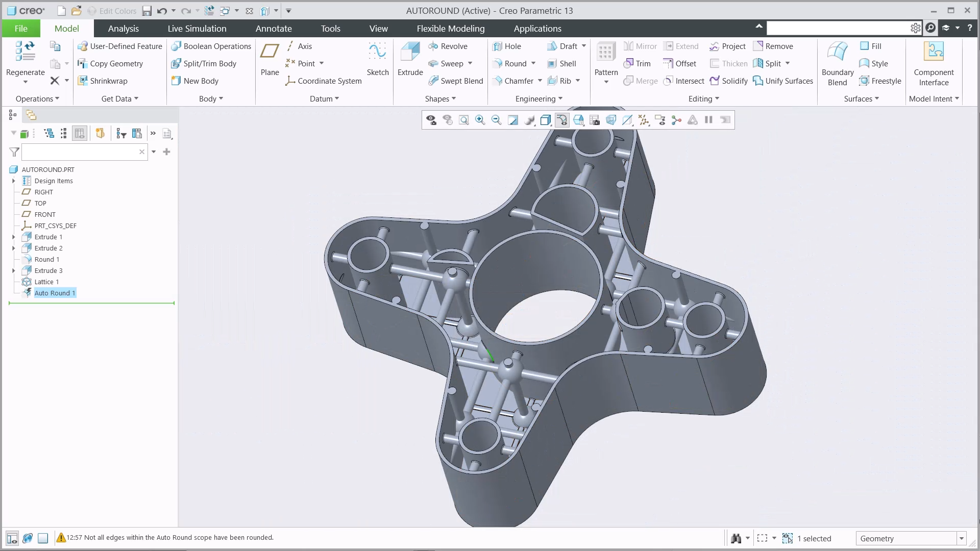Open the Shapes group dropdown
The width and height of the screenshot is (980, 551).
440,98
